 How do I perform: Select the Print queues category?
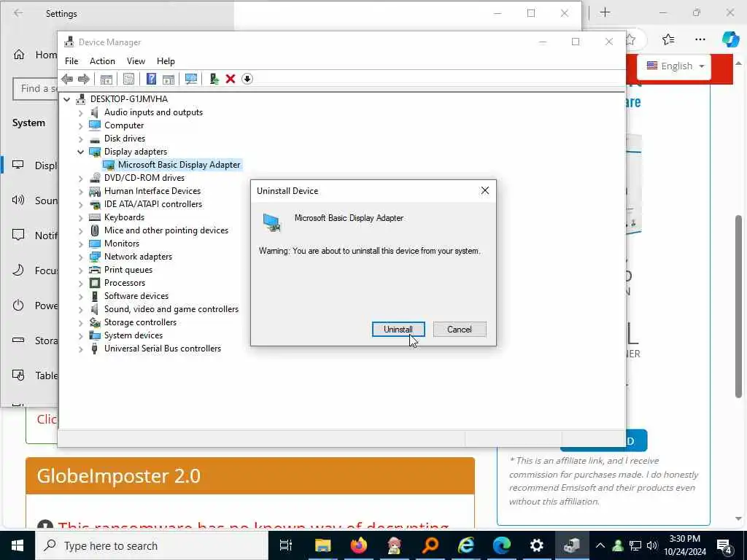pos(128,270)
